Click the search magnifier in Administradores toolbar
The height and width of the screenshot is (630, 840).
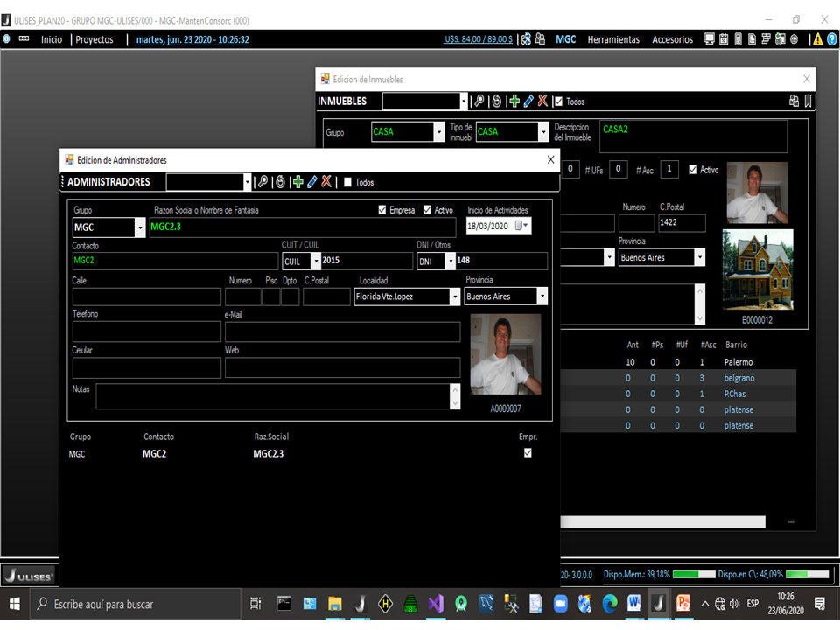[262, 182]
